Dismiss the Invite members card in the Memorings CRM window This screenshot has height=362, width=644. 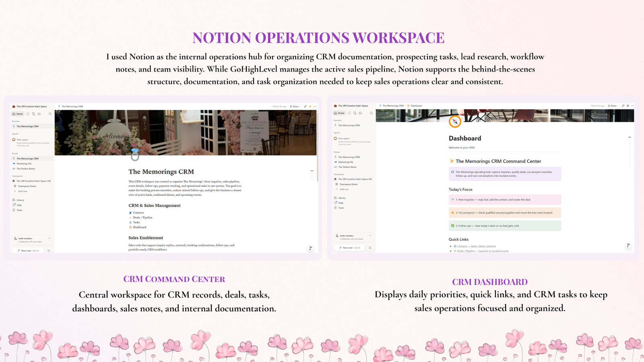point(49,239)
